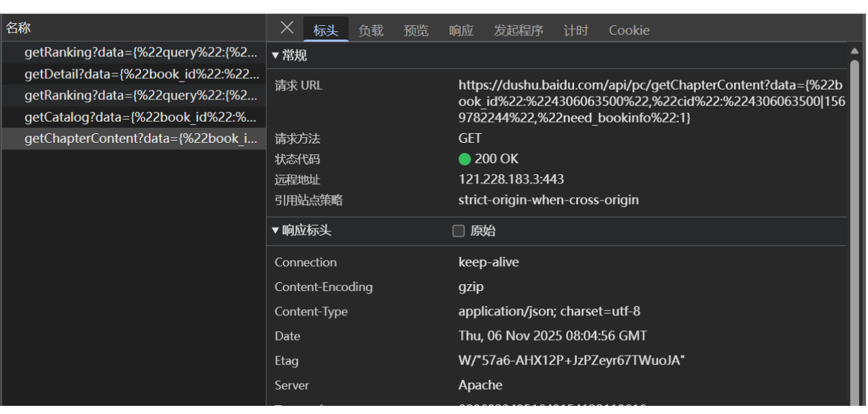This screenshot has height=414, width=868.
Task: Click the Date header value
Action: tap(552, 336)
